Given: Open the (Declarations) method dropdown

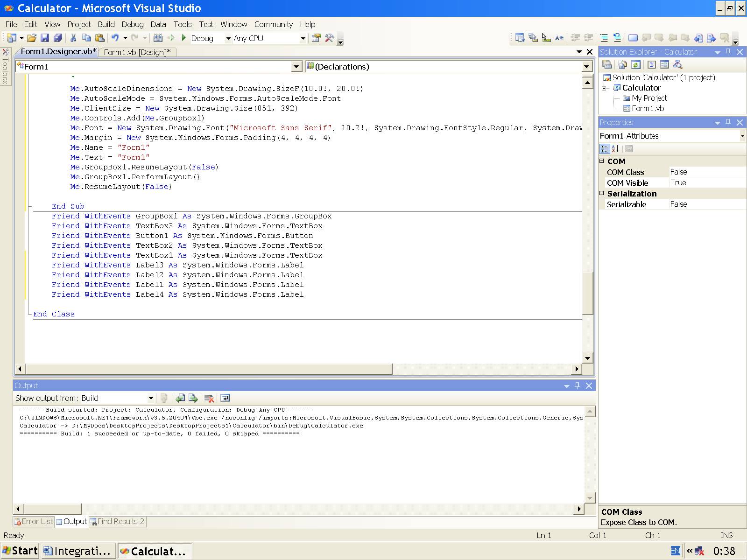Looking at the screenshot, I should pyautogui.click(x=587, y=67).
